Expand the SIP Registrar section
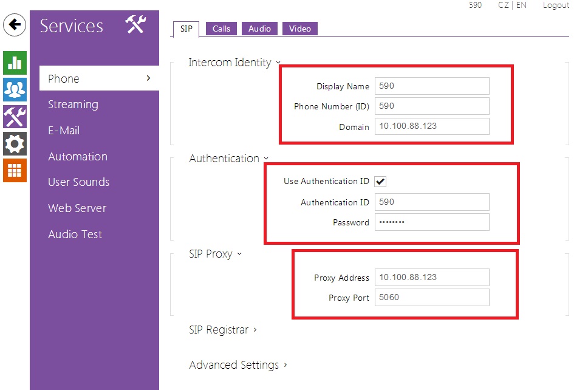 click(x=223, y=330)
